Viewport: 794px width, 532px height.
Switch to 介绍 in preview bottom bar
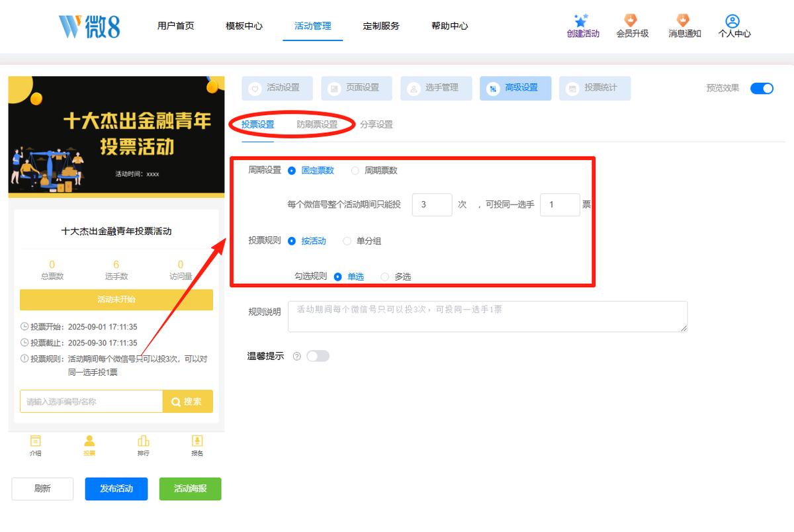[x=36, y=446]
